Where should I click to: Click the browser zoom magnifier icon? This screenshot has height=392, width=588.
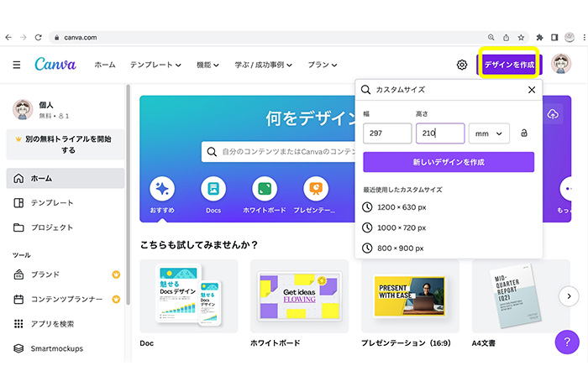[x=491, y=38]
